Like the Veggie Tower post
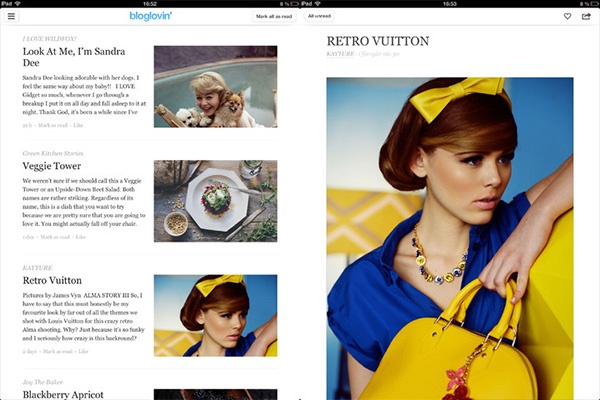This screenshot has width=600, height=400. coord(80,237)
